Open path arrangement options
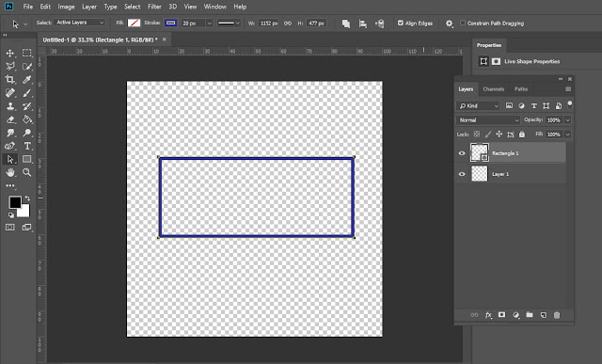 tap(379, 24)
